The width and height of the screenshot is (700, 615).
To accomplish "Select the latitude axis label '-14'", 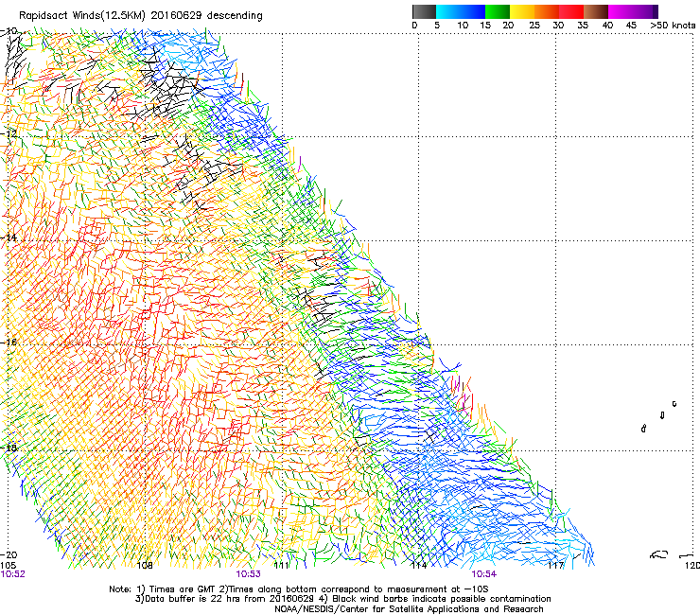I will (9, 237).
